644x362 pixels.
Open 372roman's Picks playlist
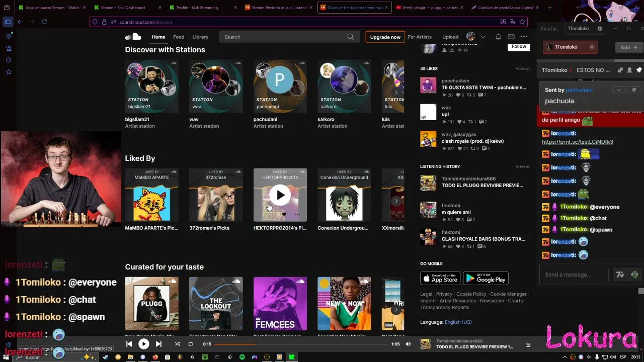216,195
